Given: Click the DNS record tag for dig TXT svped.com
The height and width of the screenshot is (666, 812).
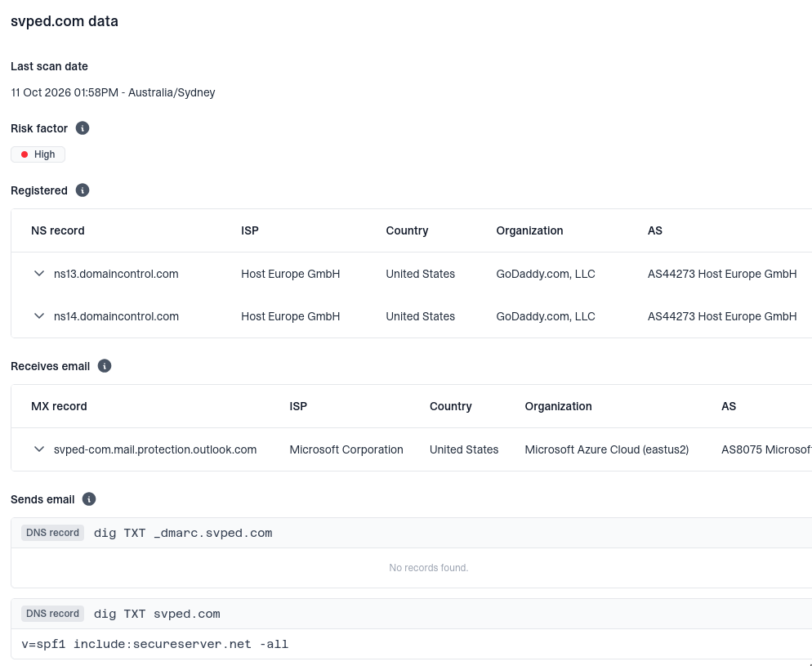Looking at the screenshot, I should (52, 614).
